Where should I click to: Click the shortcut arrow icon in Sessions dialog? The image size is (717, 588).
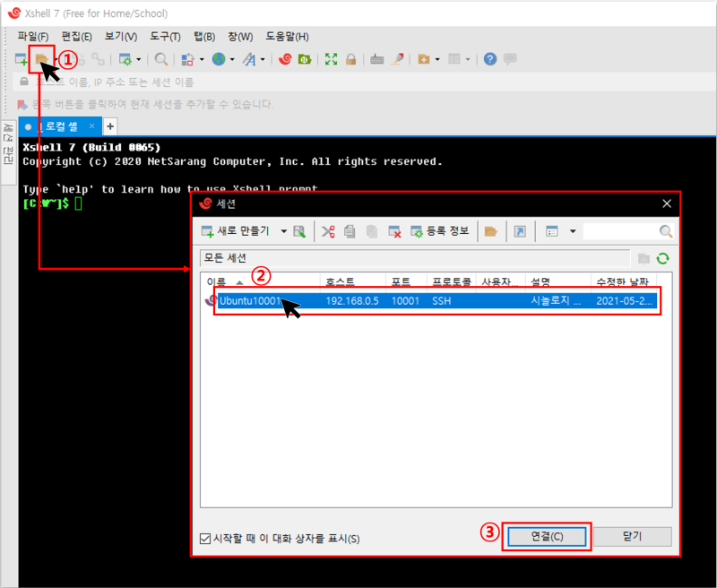[520, 231]
